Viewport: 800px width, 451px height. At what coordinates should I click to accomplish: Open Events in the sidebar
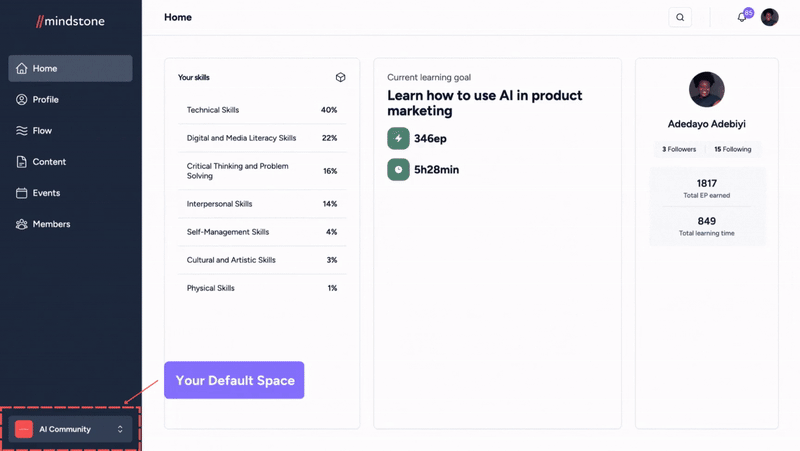[70, 193]
